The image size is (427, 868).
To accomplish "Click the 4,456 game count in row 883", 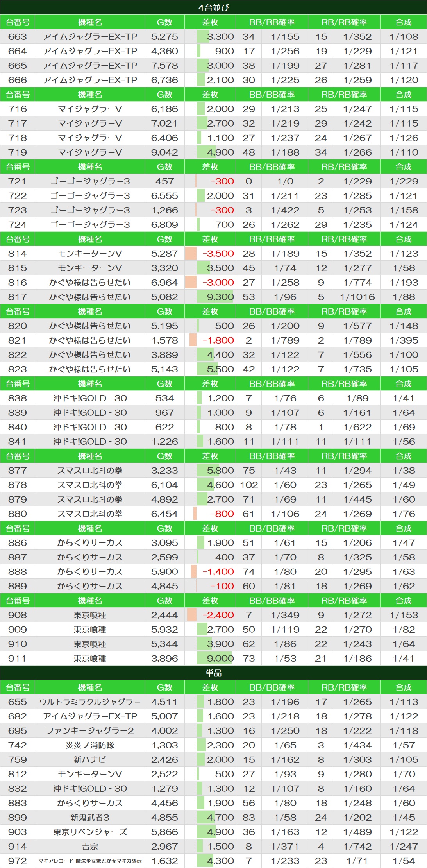I will (164, 803).
